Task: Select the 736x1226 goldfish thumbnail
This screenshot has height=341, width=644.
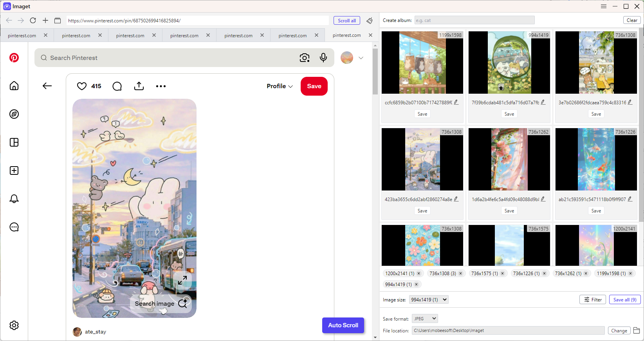Action: pyautogui.click(x=596, y=159)
